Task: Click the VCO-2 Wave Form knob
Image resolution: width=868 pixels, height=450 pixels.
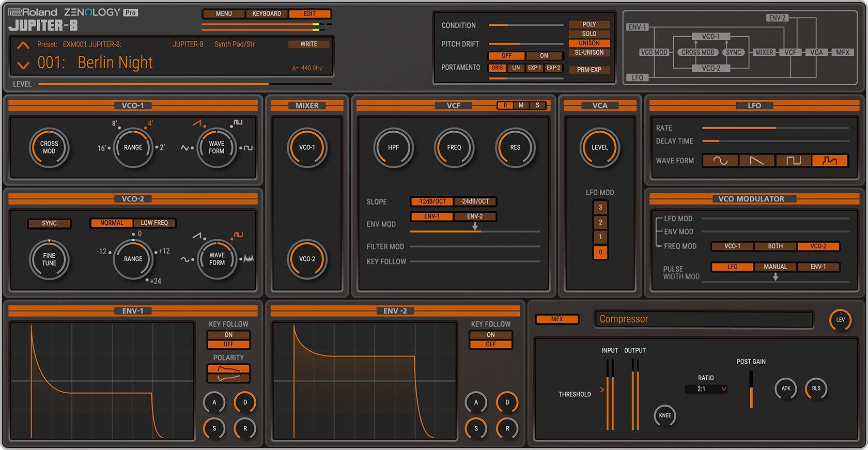Action: [x=216, y=259]
